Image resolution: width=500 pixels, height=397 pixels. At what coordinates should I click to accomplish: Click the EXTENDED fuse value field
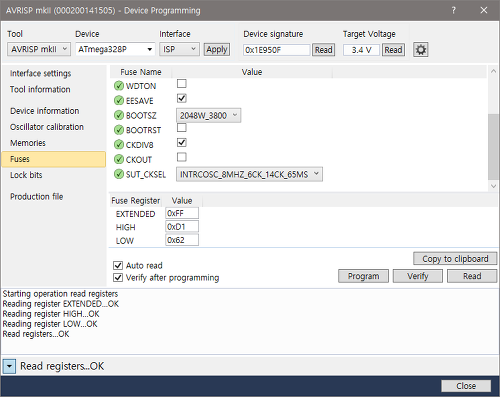(x=182, y=213)
